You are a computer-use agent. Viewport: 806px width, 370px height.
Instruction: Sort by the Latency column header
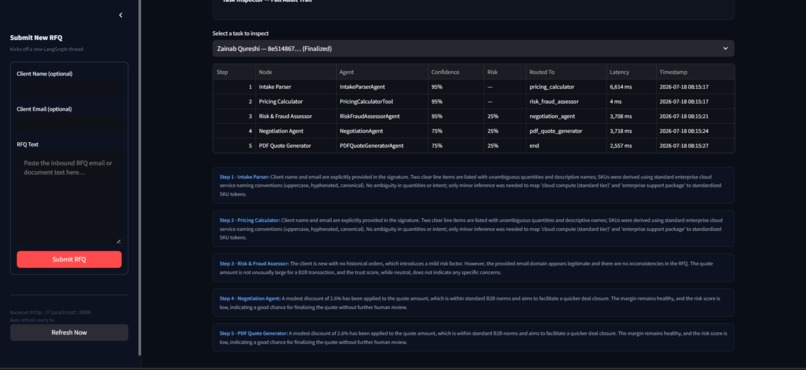pyautogui.click(x=631, y=72)
